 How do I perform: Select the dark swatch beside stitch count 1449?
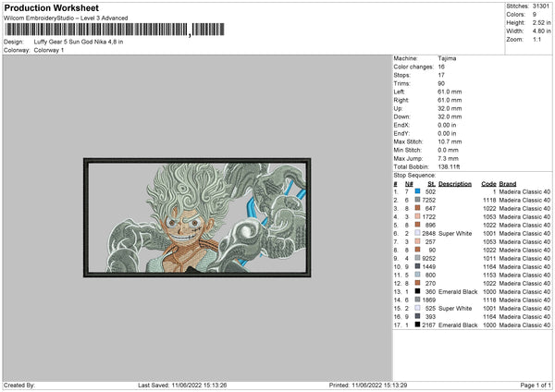tap(418, 266)
